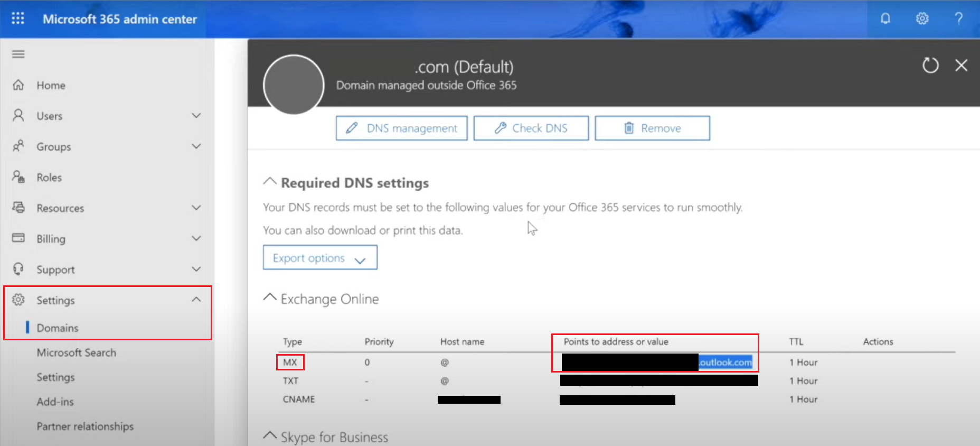Click the Groups people icon
980x446 pixels.
(x=18, y=146)
